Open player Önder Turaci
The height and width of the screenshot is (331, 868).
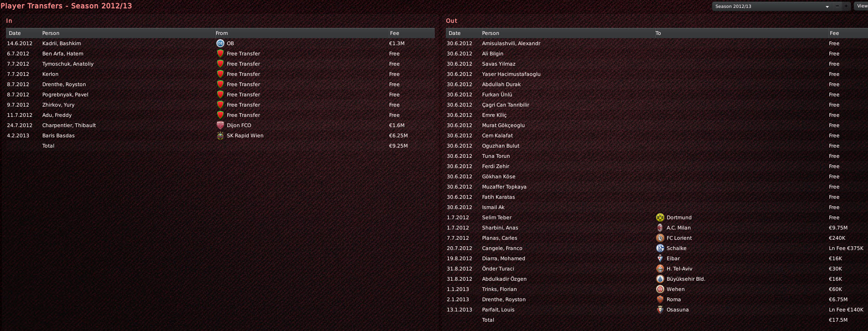[x=498, y=269]
